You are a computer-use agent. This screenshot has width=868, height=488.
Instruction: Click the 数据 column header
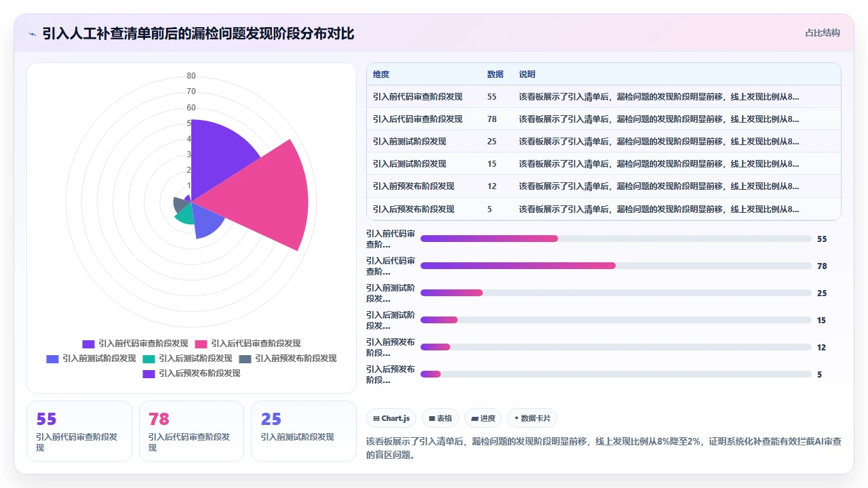(495, 75)
